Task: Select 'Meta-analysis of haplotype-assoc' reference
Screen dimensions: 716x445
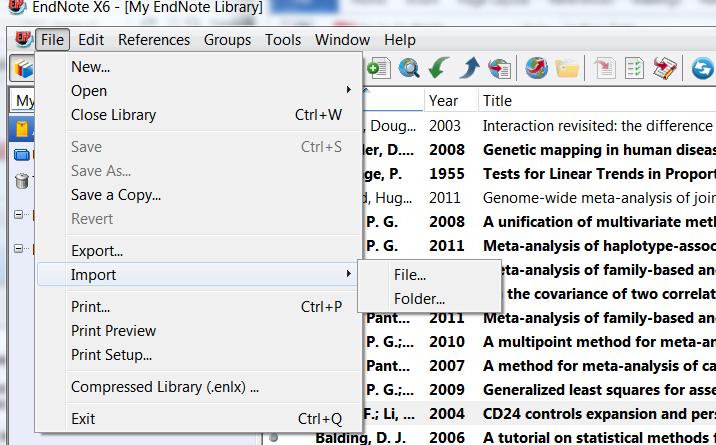Action: (599, 246)
